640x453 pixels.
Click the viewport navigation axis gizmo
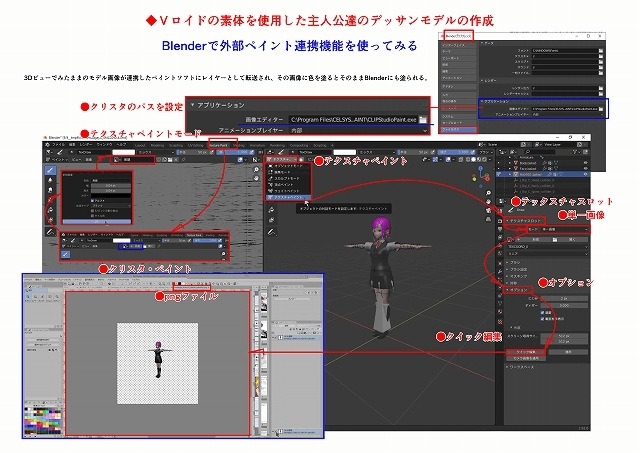(x=482, y=175)
